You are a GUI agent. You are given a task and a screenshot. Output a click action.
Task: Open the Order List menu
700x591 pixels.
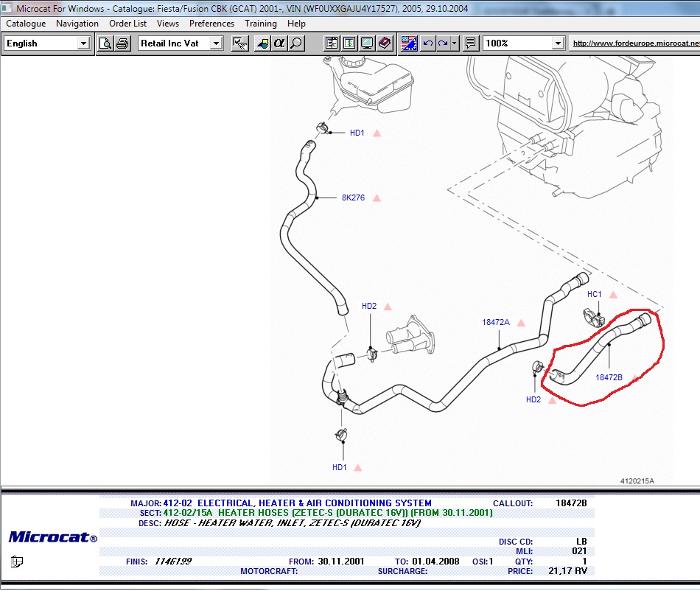tap(127, 24)
